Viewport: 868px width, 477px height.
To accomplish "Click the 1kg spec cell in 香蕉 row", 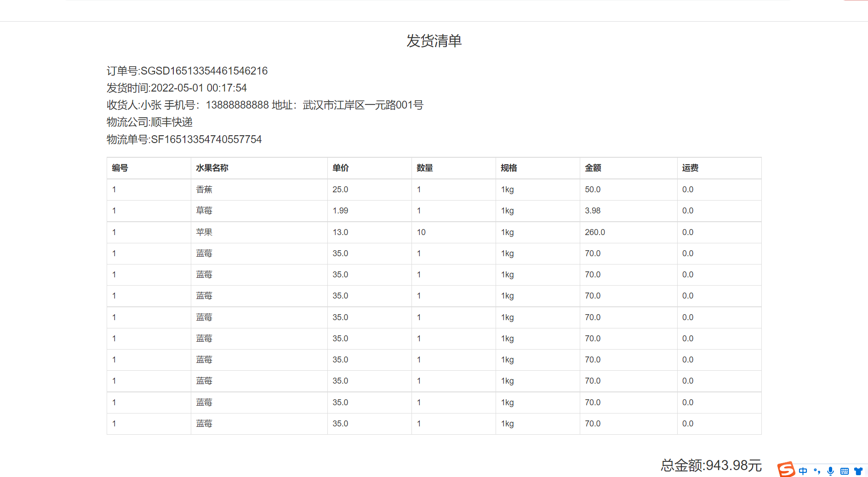I will point(538,190).
